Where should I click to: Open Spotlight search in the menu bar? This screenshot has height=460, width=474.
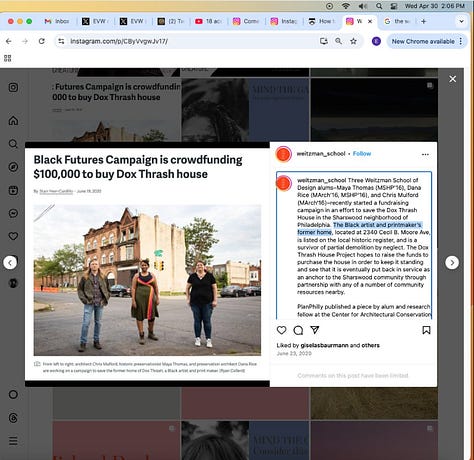(379, 6)
